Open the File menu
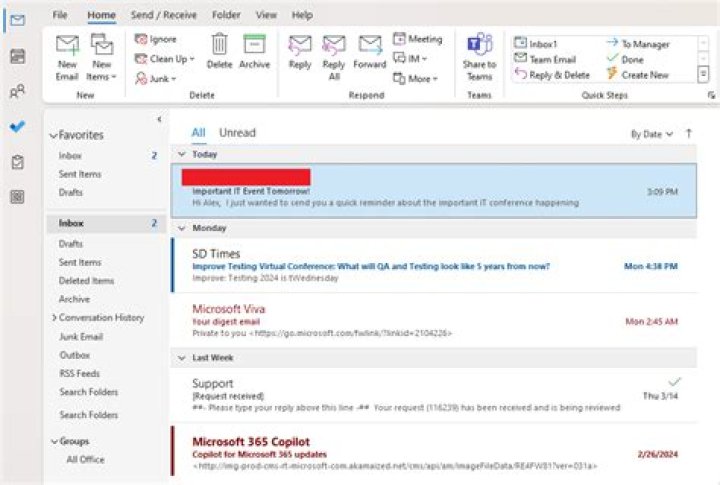The width and height of the screenshot is (720, 485). click(60, 15)
